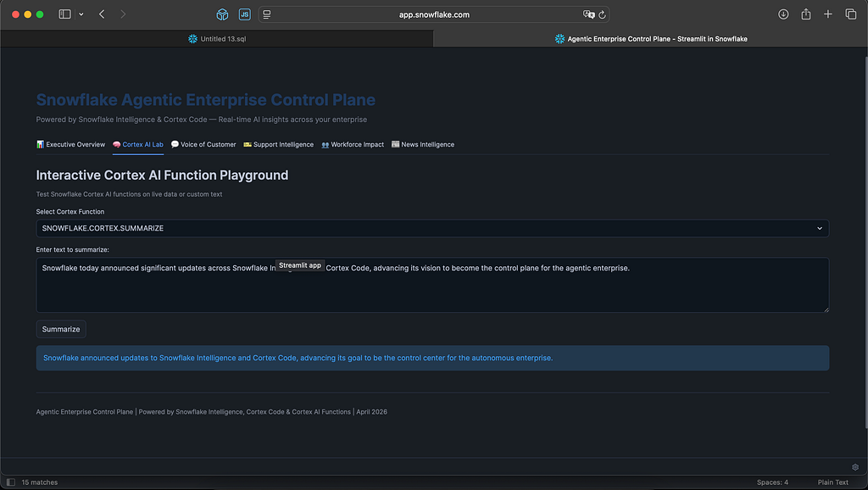Image resolution: width=868 pixels, height=490 pixels.
Task: Open the Select Cortex Function dropdown
Action: coord(432,228)
